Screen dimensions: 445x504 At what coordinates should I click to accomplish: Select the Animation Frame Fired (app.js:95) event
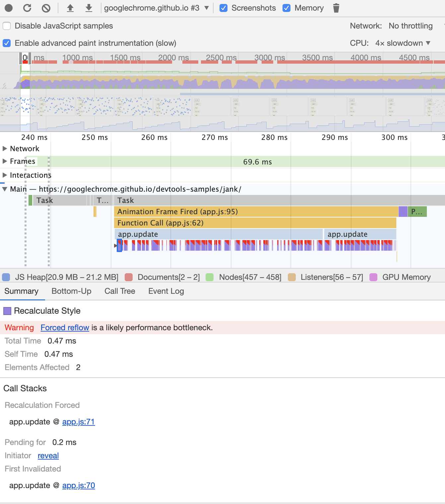(x=256, y=212)
